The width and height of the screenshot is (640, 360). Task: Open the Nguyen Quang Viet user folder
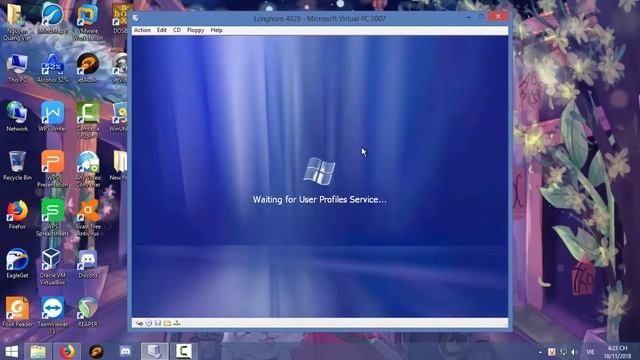click(17, 22)
